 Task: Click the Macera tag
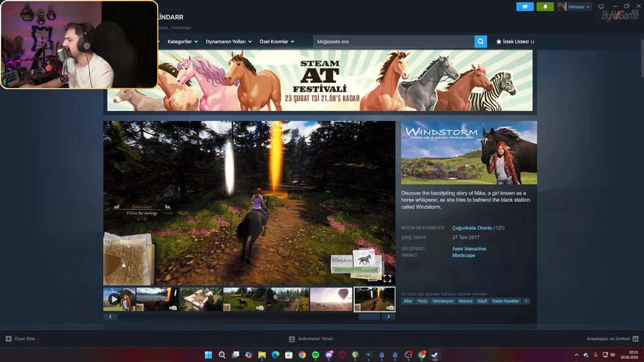click(465, 301)
